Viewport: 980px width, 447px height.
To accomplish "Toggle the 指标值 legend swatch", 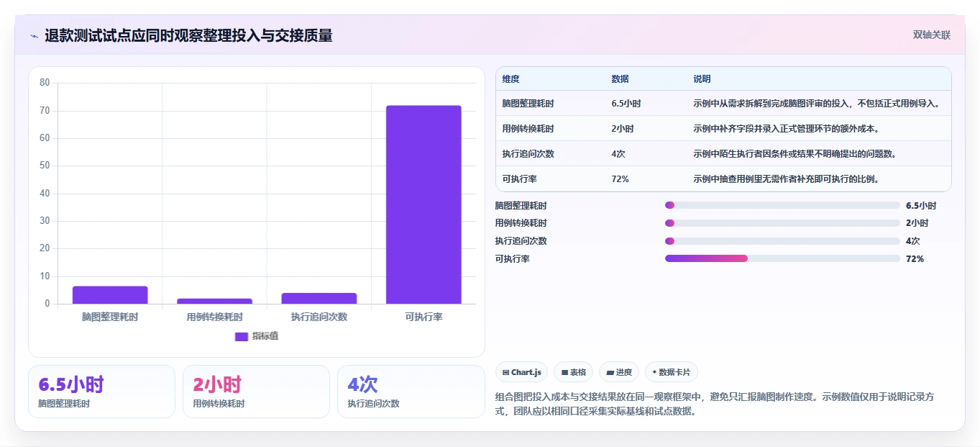I will (242, 336).
